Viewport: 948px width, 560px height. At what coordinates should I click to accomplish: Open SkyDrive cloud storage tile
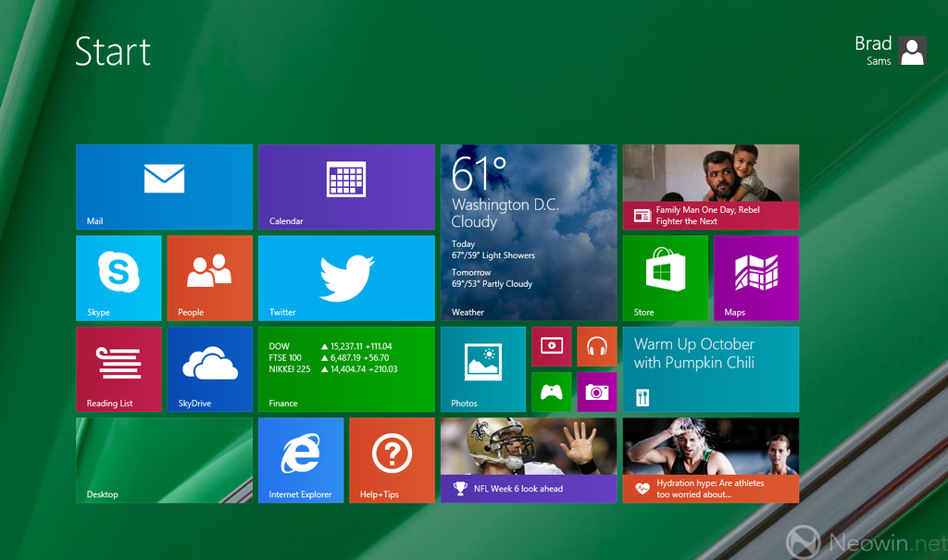[209, 368]
